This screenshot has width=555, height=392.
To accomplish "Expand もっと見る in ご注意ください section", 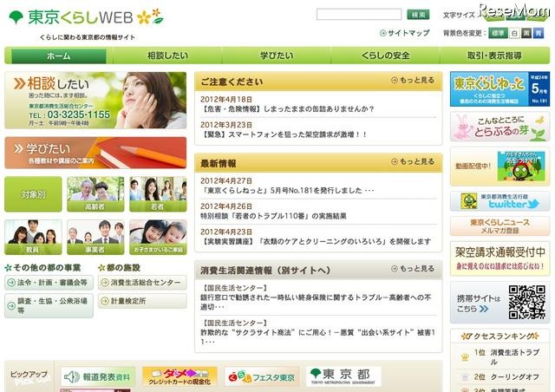I will [x=413, y=81].
